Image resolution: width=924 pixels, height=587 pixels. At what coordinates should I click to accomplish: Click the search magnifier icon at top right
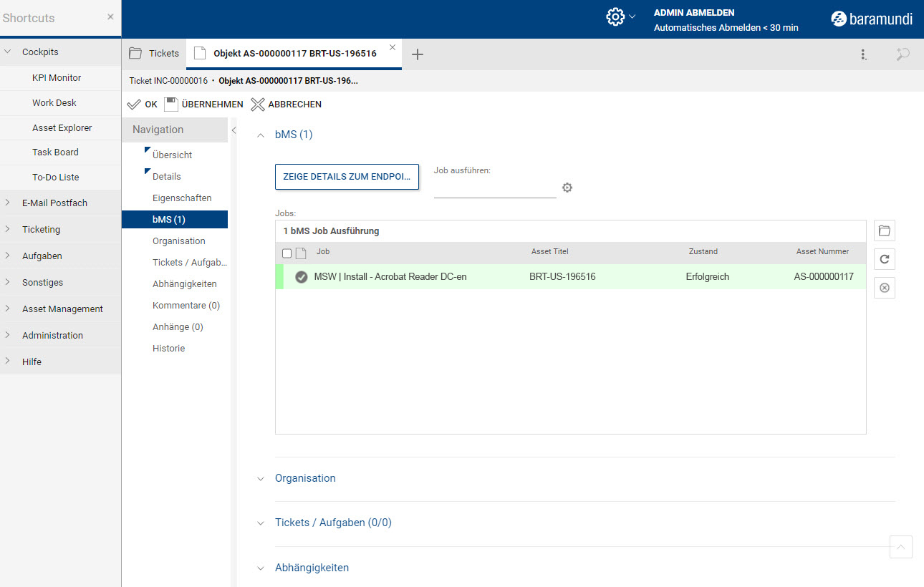[903, 54]
